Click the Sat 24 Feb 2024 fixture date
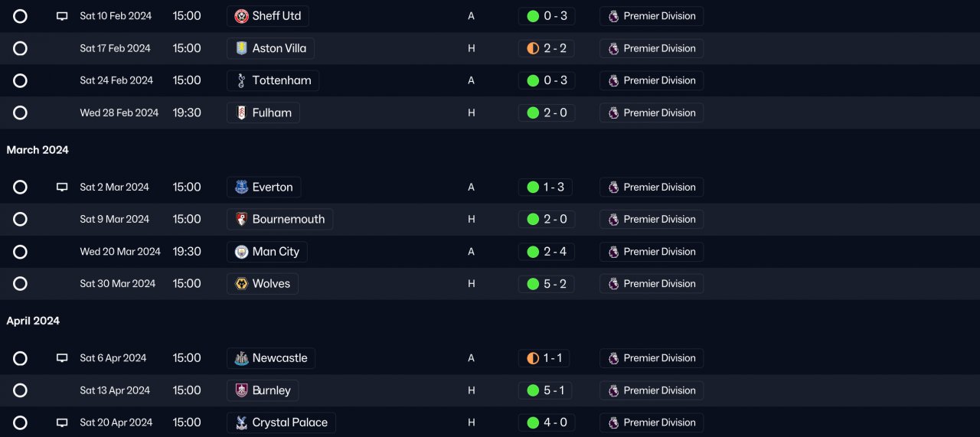This screenshot has height=437, width=980. [116, 80]
